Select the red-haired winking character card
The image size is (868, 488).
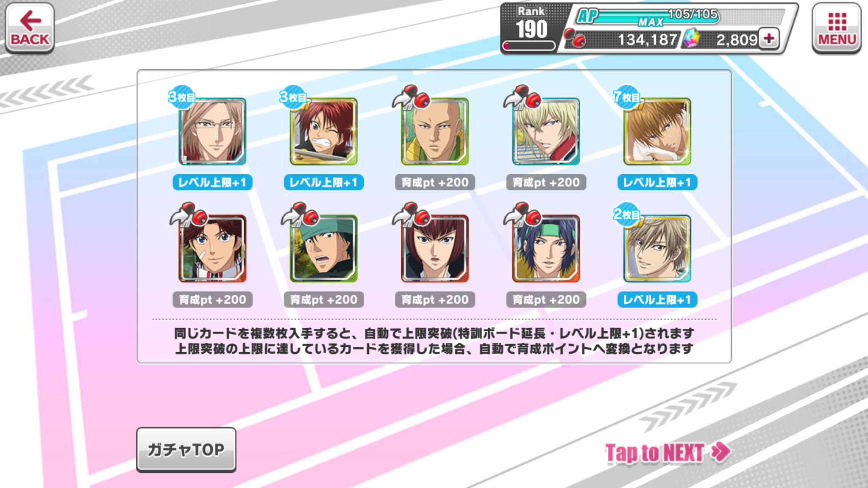pos(324,131)
